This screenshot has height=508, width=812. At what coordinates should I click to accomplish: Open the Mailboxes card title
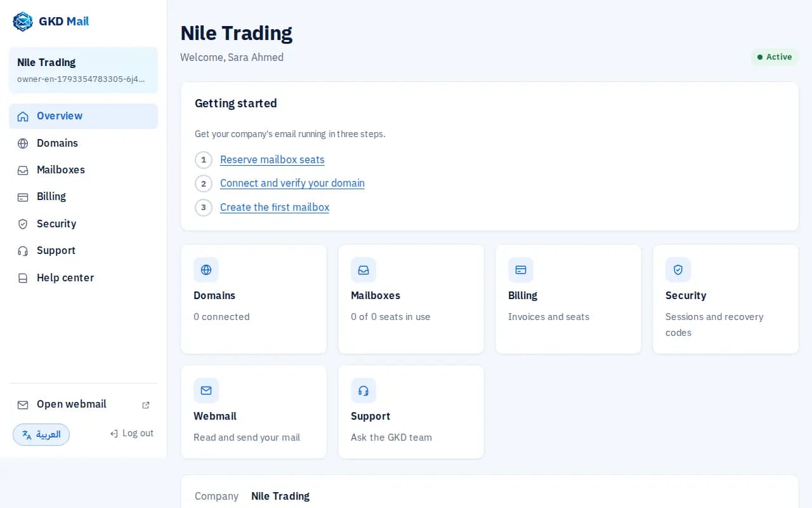pos(376,296)
